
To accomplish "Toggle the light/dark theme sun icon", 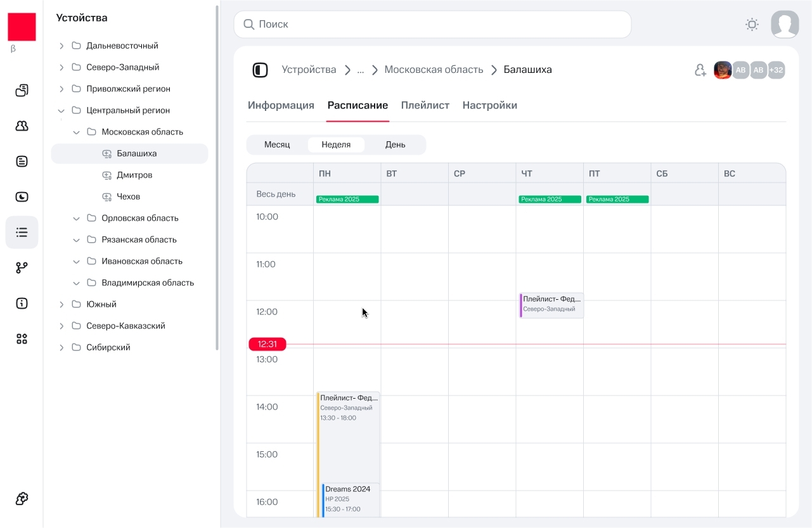I will [x=752, y=25].
